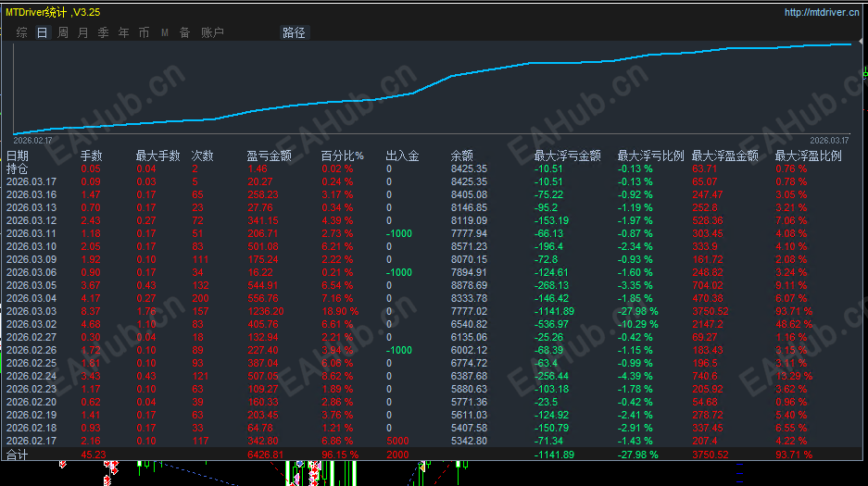This screenshot has height=486, width=868.
Task: Select the 2026.03.12 date row
Action: (31, 220)
